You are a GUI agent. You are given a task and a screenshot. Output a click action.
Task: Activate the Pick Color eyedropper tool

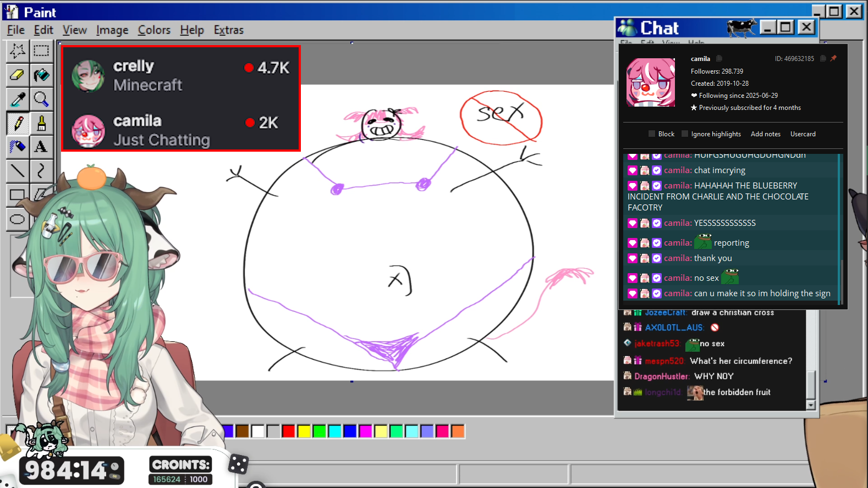click(x=18, y=99)
